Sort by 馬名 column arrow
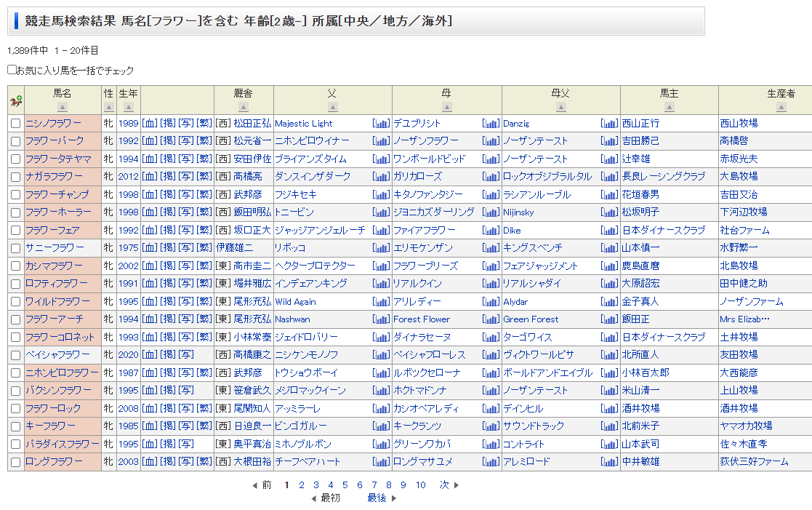Viewport: 812px width, 510px height. (x=62, y=107)
